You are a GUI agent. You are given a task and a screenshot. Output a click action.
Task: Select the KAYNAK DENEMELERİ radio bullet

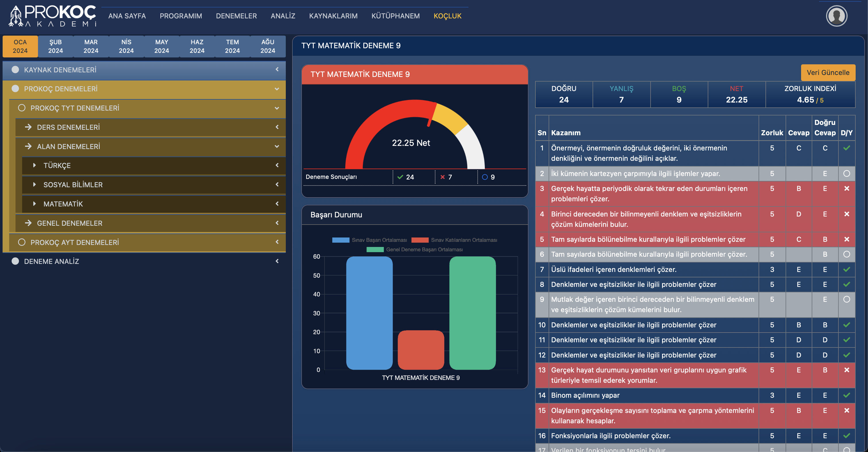[15, 69]
